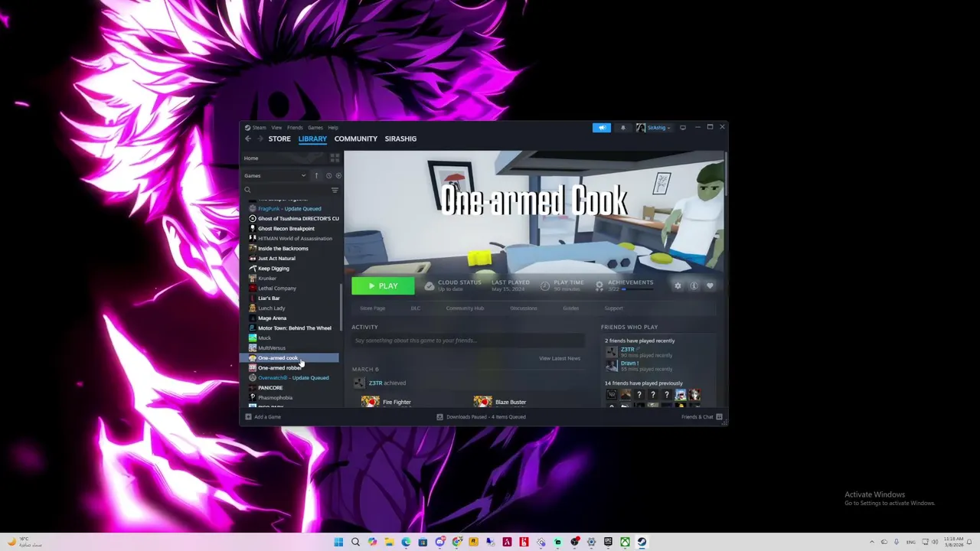Open Steam from the taskbar
This screenshot has height=551, width=980.
coord(642,542)
